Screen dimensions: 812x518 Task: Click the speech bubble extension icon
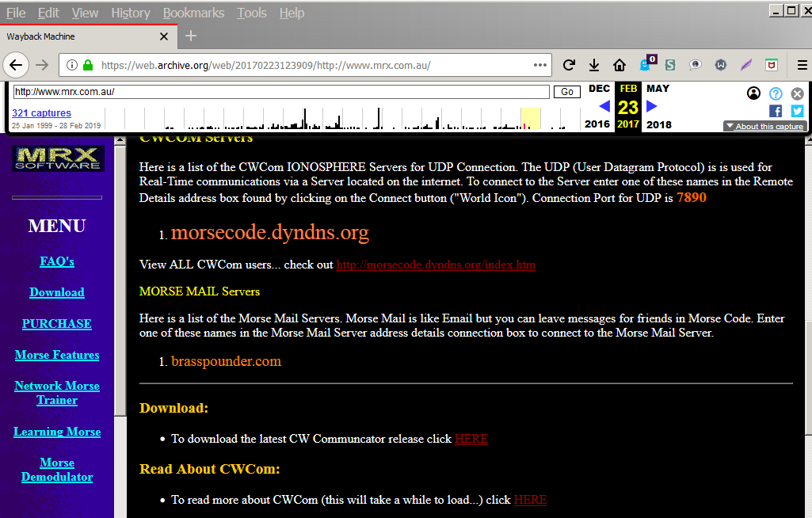pos(696,65)
